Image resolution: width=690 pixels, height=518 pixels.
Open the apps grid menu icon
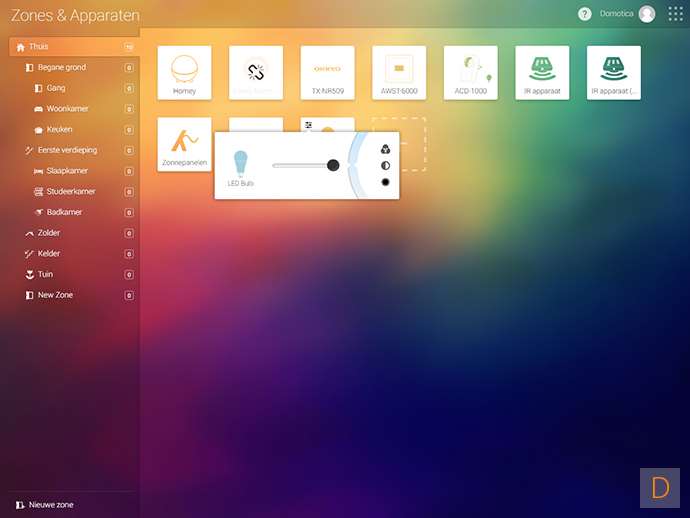[675, 14]
